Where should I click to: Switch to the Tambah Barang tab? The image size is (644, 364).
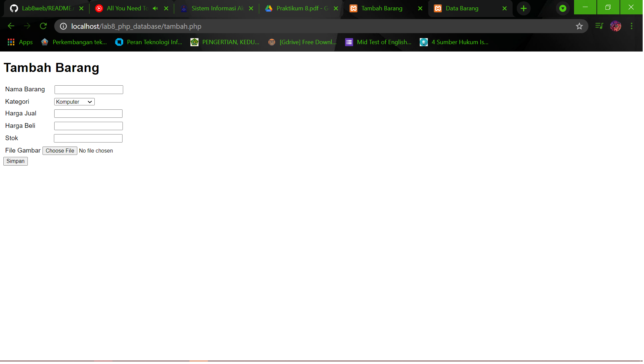(382, 8)
